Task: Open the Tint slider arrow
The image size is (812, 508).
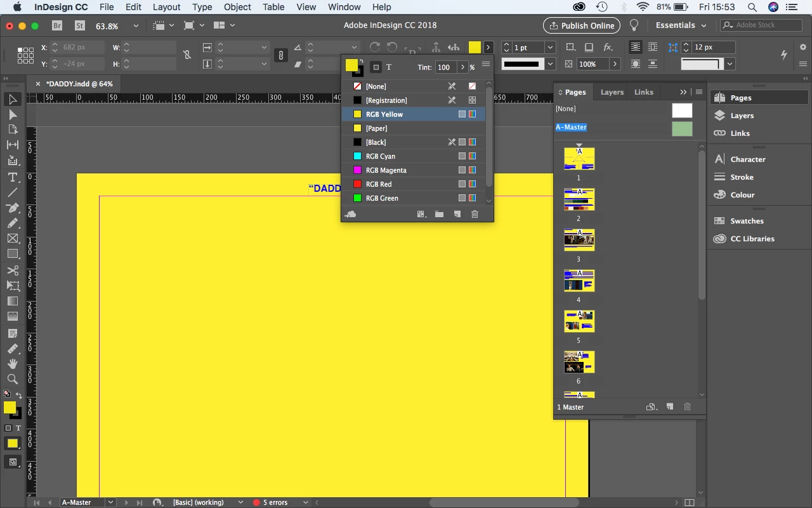Action: tap(463, 67)
